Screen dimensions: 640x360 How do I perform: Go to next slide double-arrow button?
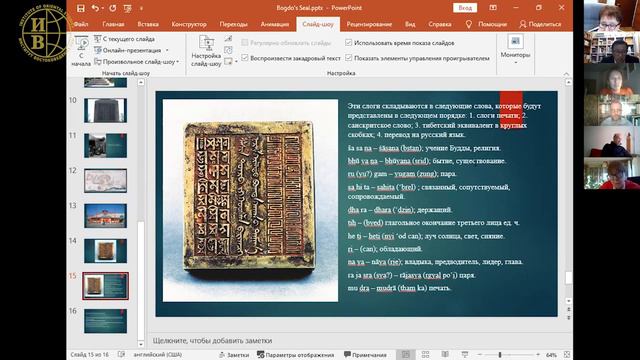pyautogui.click(x=568, y=317)
